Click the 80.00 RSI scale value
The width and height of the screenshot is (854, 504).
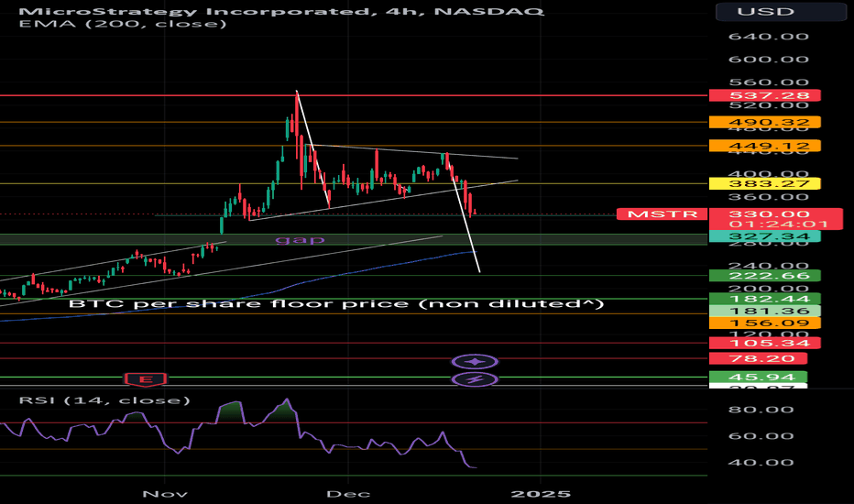[x=761, y=410]
